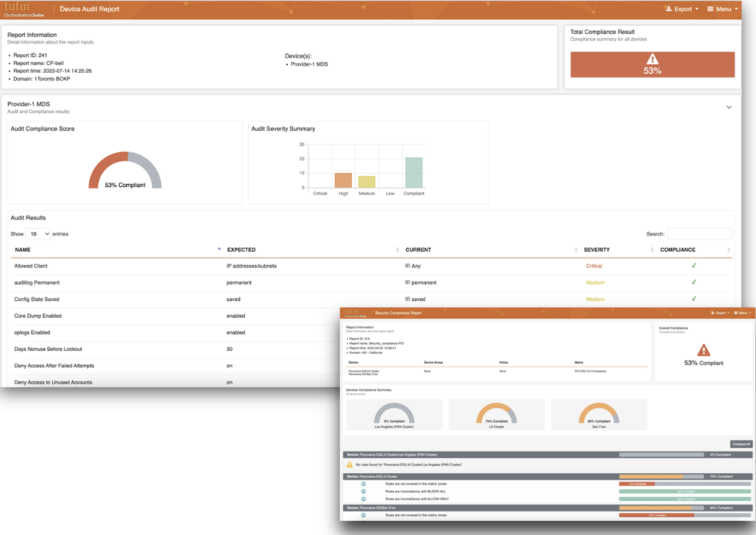Open the Show entries count dropdown
This screenshot has width=756, height=535.
click(38, 234)
